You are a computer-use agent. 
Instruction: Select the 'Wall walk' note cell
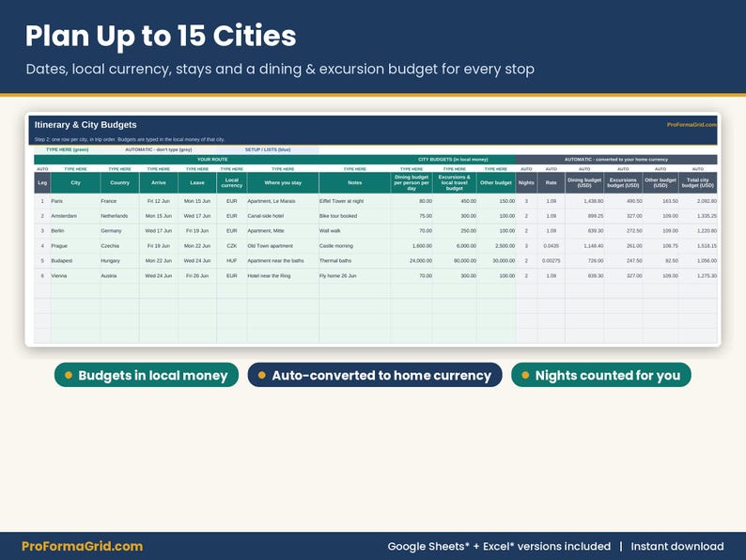354,231
